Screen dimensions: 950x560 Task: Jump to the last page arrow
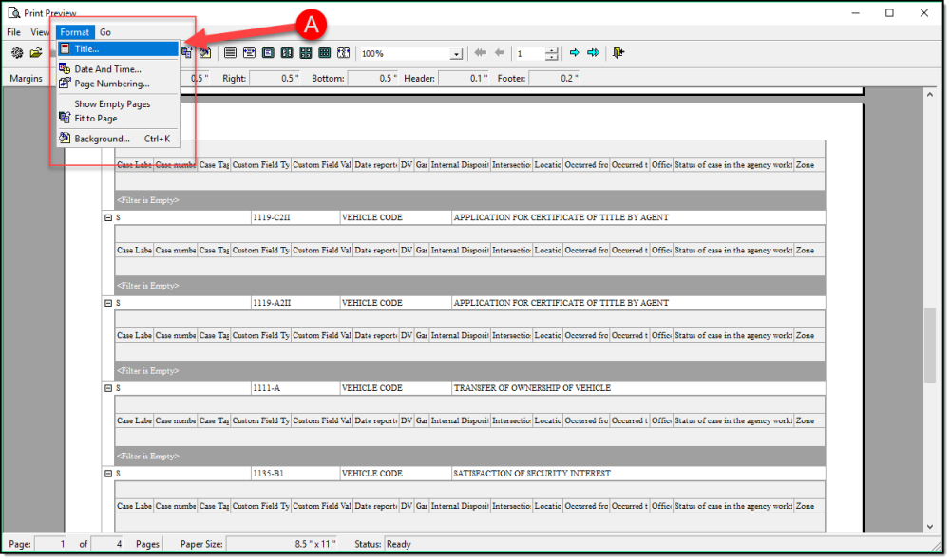(594, 53)
